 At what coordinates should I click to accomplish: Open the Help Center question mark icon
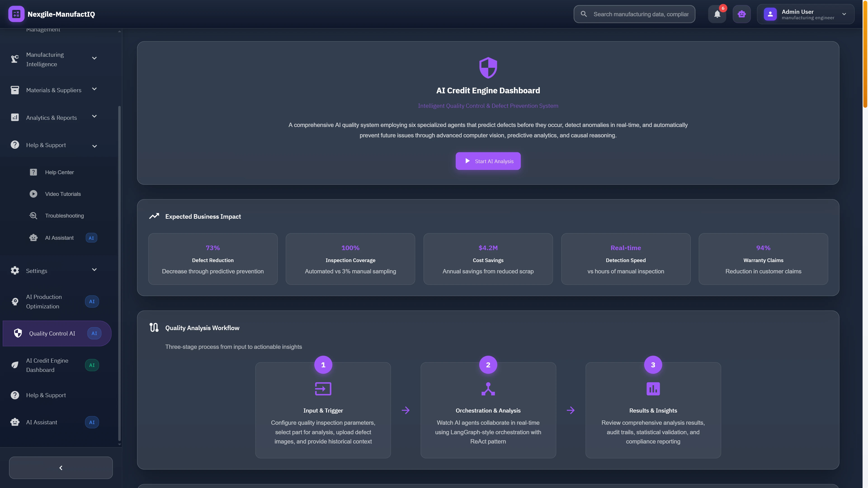[33, 172]
